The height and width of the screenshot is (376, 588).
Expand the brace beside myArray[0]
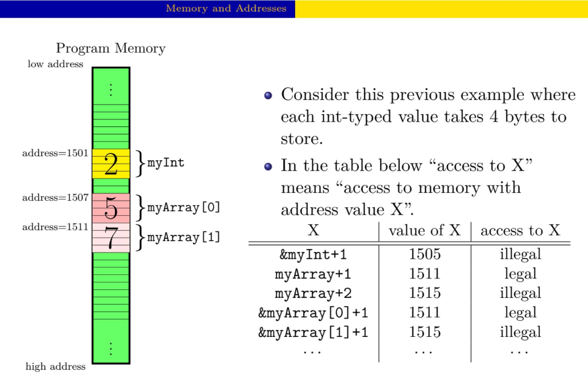tap(139, 208)
